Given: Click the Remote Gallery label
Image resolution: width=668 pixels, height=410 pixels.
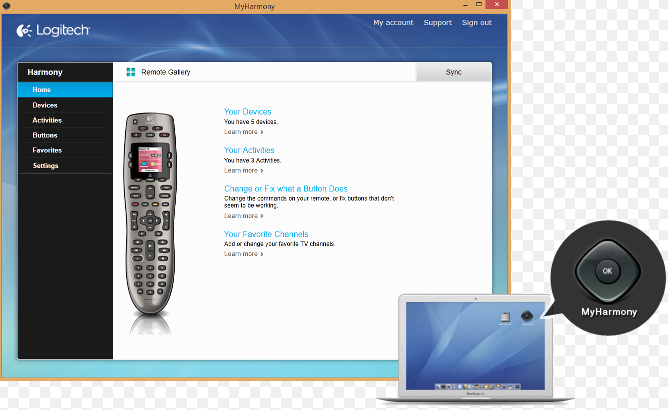Looking at the screenshot, I should click(x=166, y=72).
